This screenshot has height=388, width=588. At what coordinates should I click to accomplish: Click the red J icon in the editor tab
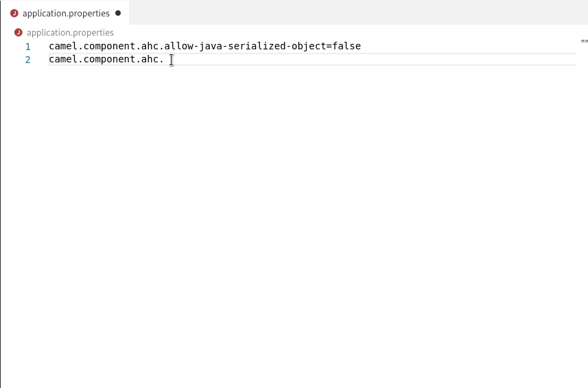pyautogui.click(x=14, y=14)
